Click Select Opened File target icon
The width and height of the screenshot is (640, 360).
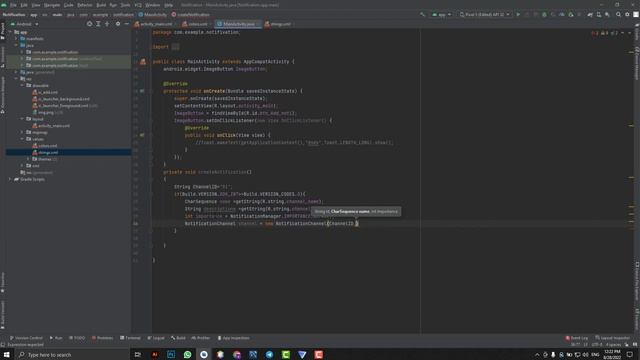pyautogui.click(x=89, y=24)
